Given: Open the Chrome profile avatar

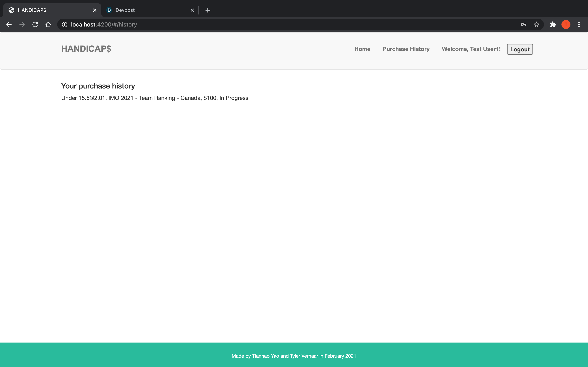Looking at the screenshot, I should pyautogui.click(x=566, y=24).
